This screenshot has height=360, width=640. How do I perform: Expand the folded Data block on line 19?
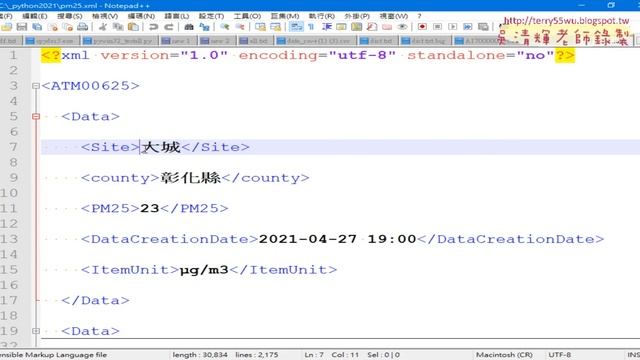point(36,331)
